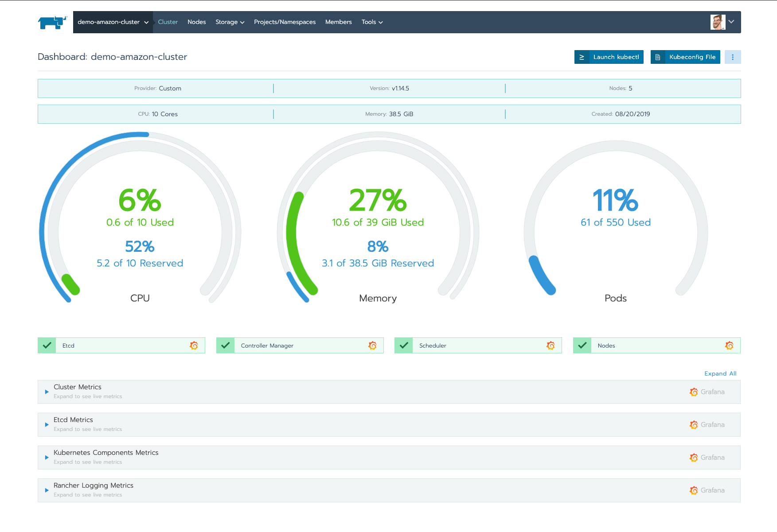Click the user avatar picture
This screenshot has height=532, width=777.
click(718, 22)
